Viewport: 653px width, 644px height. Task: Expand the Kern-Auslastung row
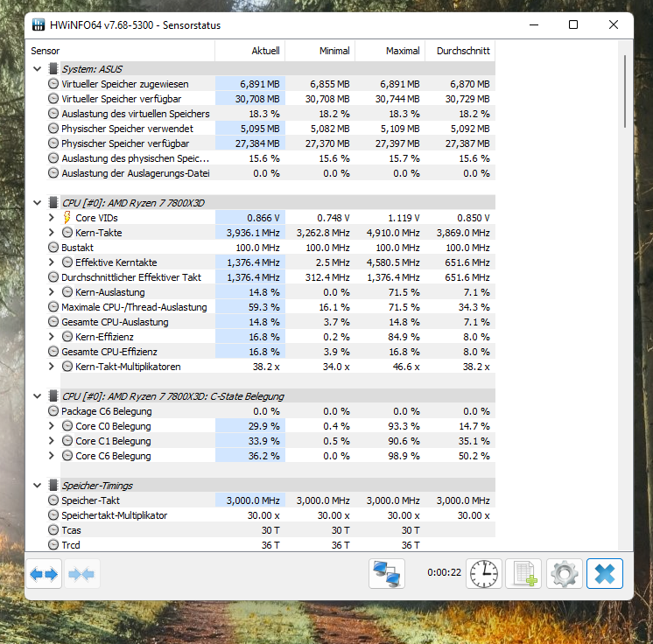pyautogui.click(x=52, y=292)
